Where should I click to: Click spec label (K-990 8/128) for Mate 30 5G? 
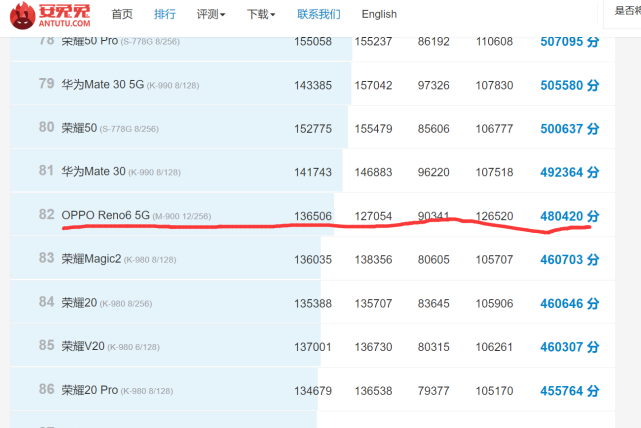[x=173, y=86]
